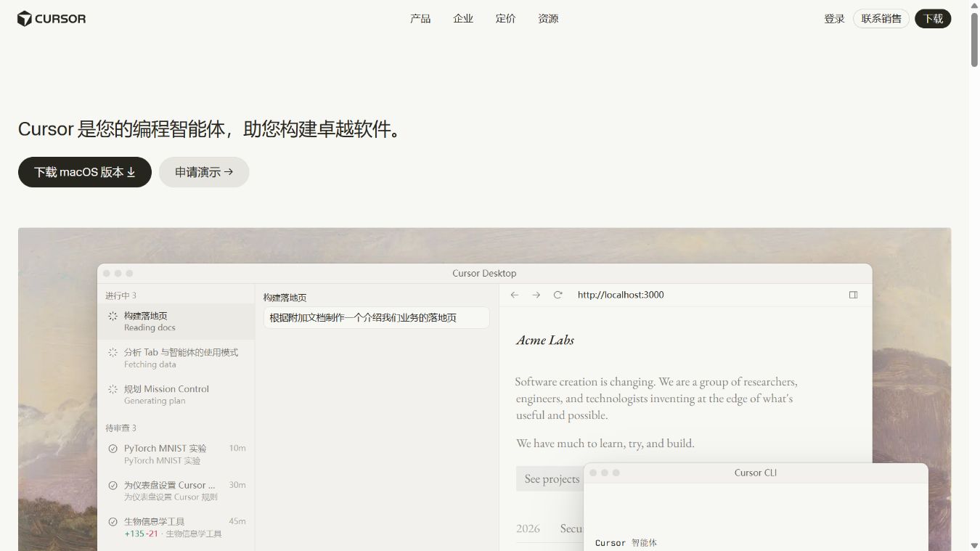Click the 2026 entry in preview page

(528, 528)
